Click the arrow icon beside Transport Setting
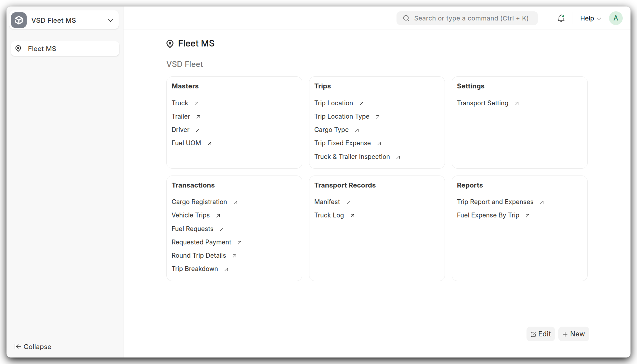The image size is (637, 364). (x=517, y=104)
